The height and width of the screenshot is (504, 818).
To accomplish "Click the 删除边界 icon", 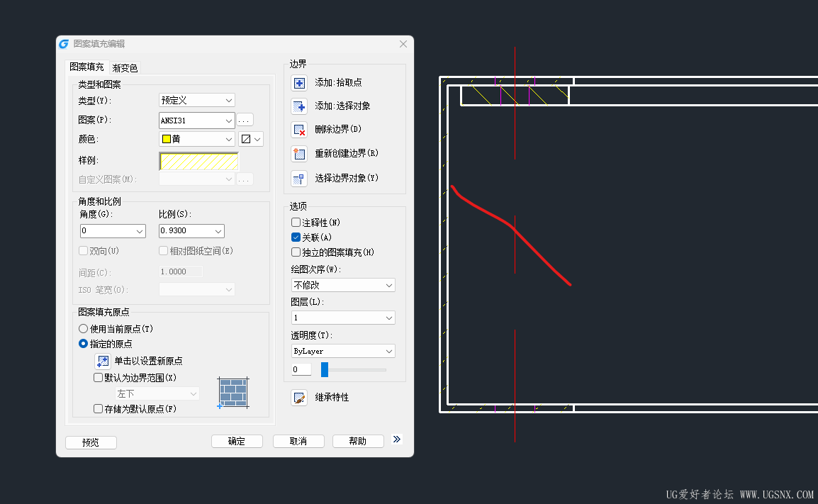I will (299, 130).
